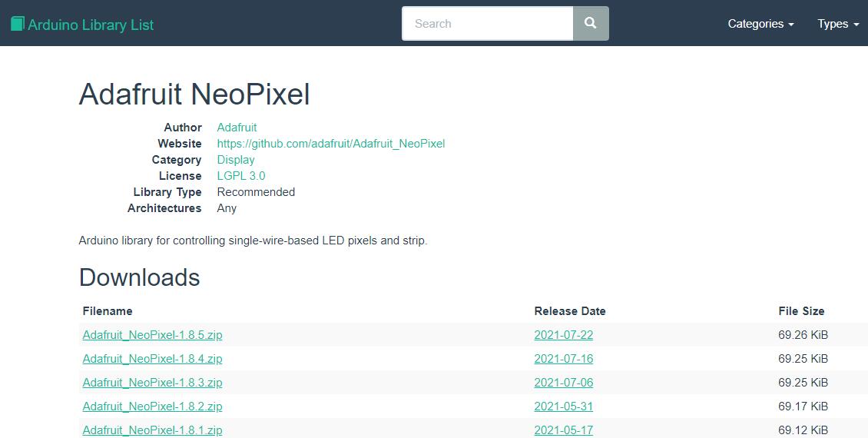
Task: Click the Recommended library type value
Action: coord(256,192)
